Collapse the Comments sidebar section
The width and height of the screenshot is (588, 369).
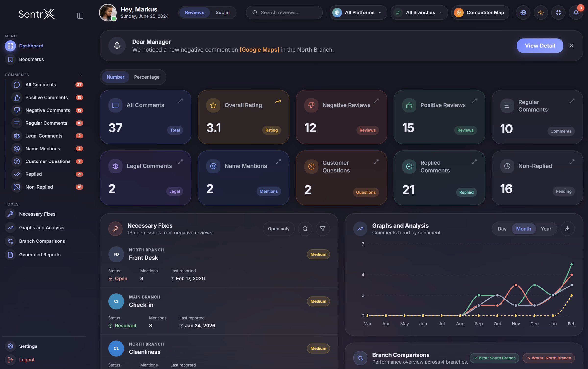click(81, 75)
